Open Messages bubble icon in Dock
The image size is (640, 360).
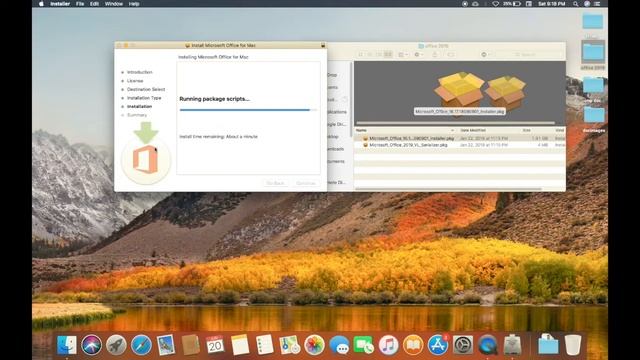tap(339, 345)
